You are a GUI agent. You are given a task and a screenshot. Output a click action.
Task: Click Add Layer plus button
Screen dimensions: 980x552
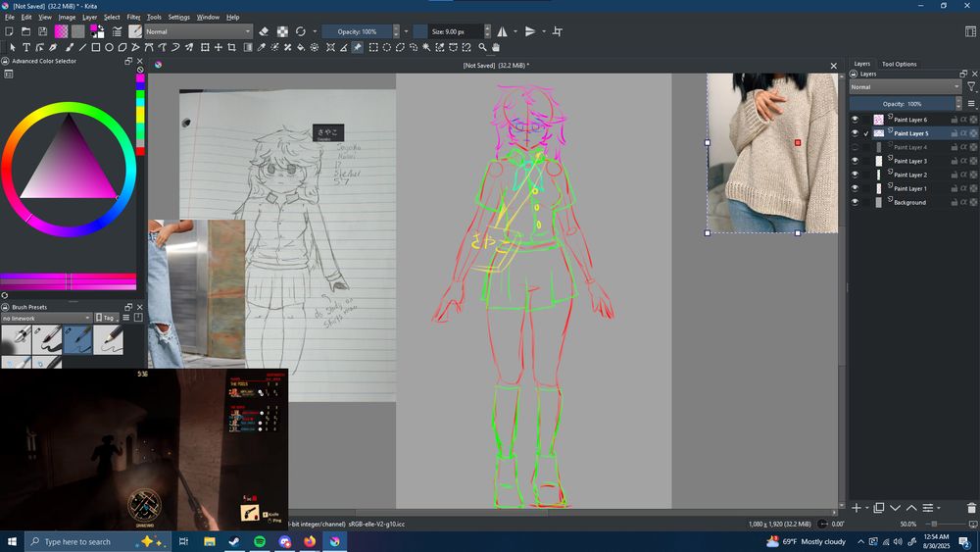pyautogui.click(x=857, y=508)
